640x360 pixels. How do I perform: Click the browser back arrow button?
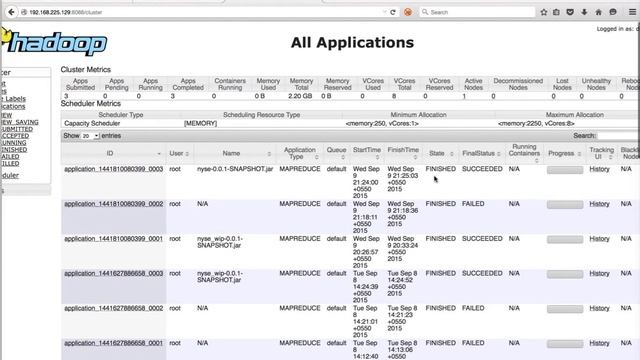[x=11, y=12]
